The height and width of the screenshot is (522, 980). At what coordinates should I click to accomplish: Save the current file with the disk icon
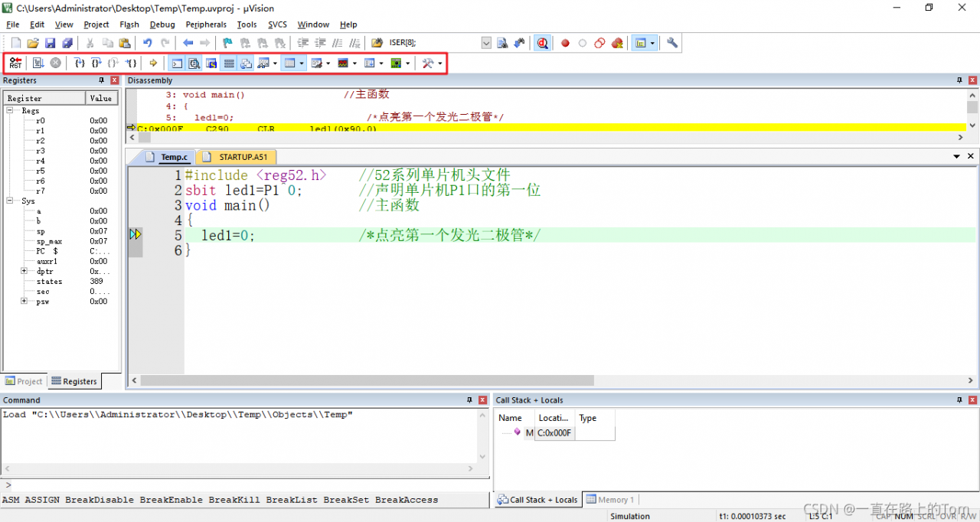click(50, 43)
